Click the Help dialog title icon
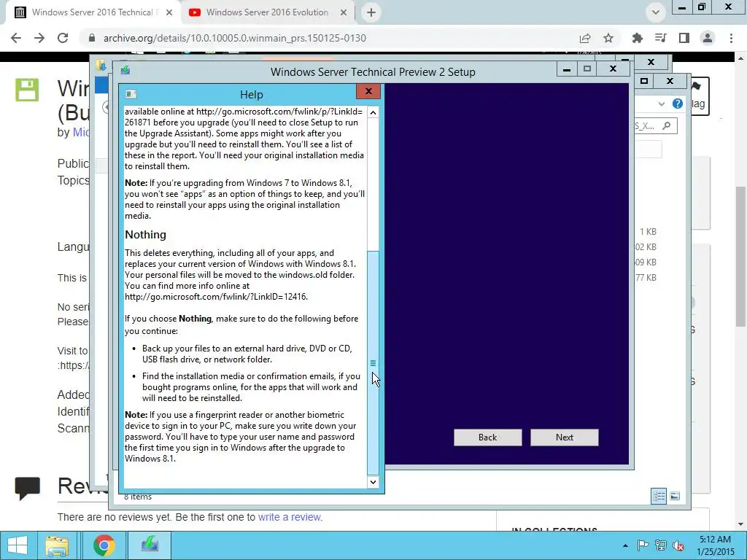 click(131, 94)
